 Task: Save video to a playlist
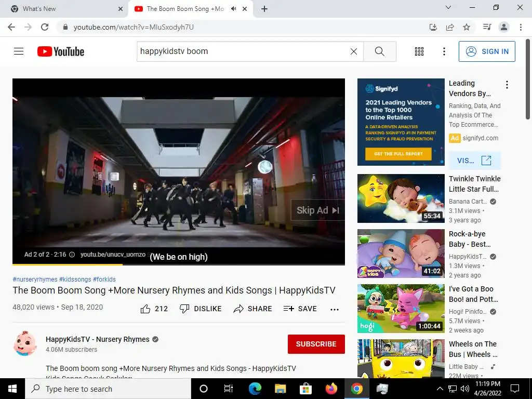(300, 309)
